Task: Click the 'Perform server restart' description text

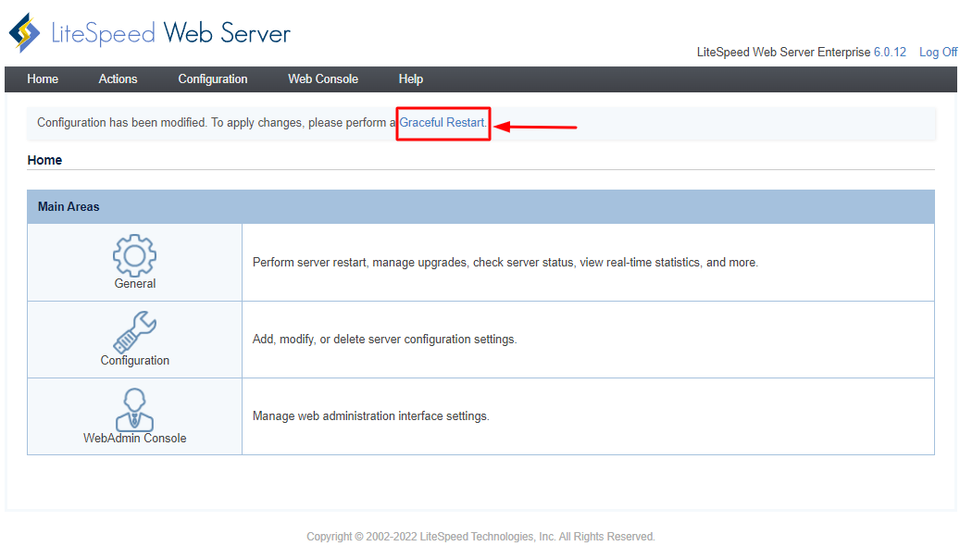Action: (505, 263)
